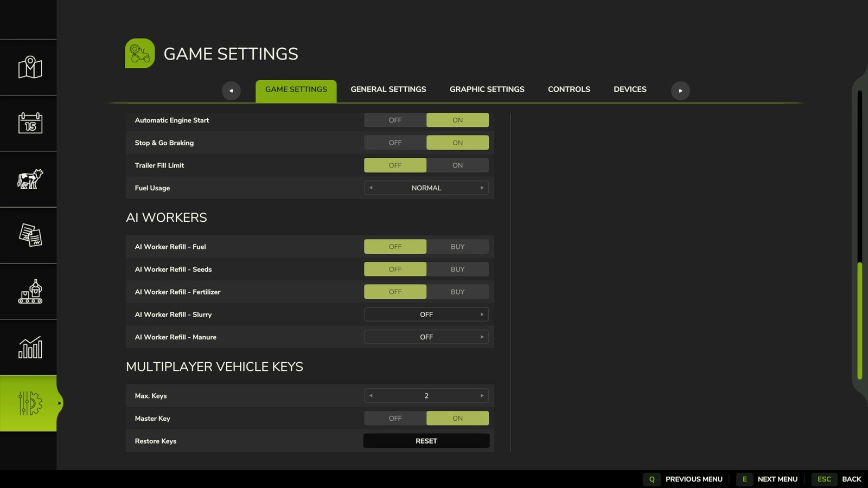
Task: Open the Controls tab
Action: point(569,89)
